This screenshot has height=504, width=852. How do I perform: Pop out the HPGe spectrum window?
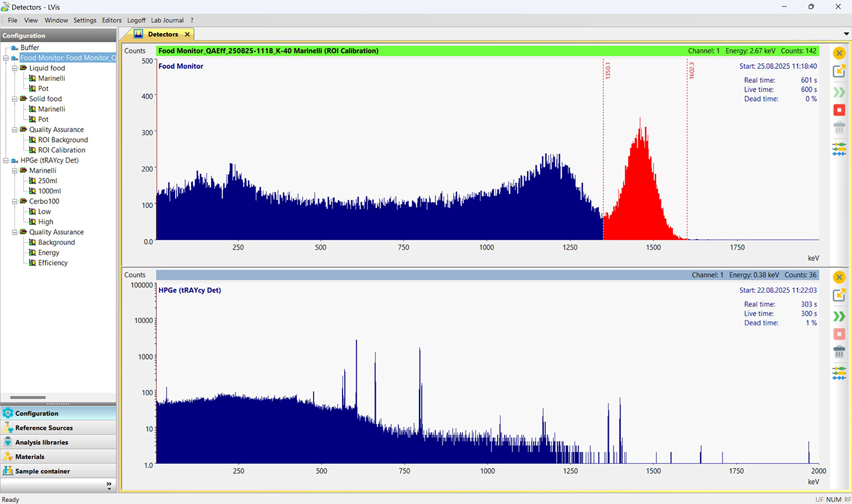click(839, 295)
